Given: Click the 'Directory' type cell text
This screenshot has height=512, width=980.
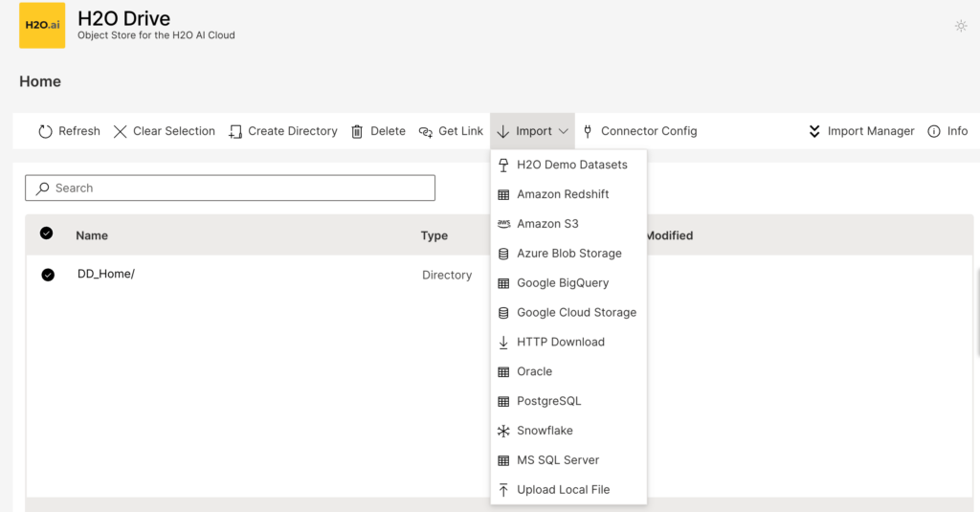Looking at the screenshot, I should (x=447, y=275).
